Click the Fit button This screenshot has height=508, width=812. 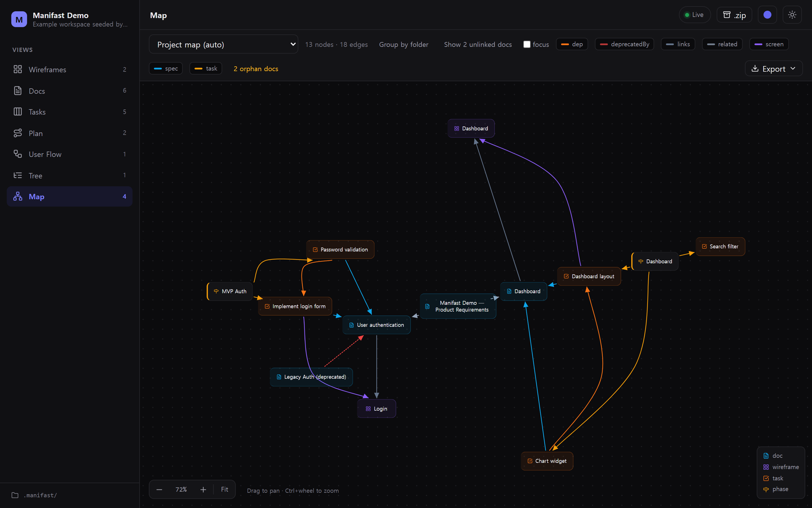224,490
